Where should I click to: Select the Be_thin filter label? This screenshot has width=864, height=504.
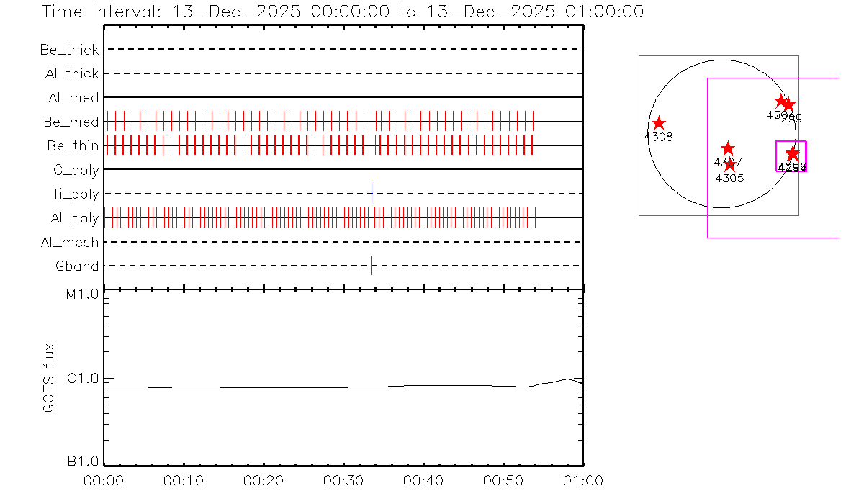click(x=73, y=146)
